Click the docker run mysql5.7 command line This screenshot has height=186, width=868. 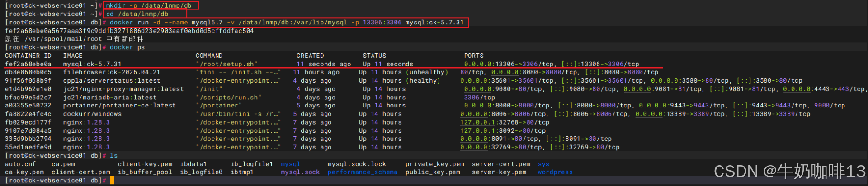pyautogui.click(x=287, y=22)
